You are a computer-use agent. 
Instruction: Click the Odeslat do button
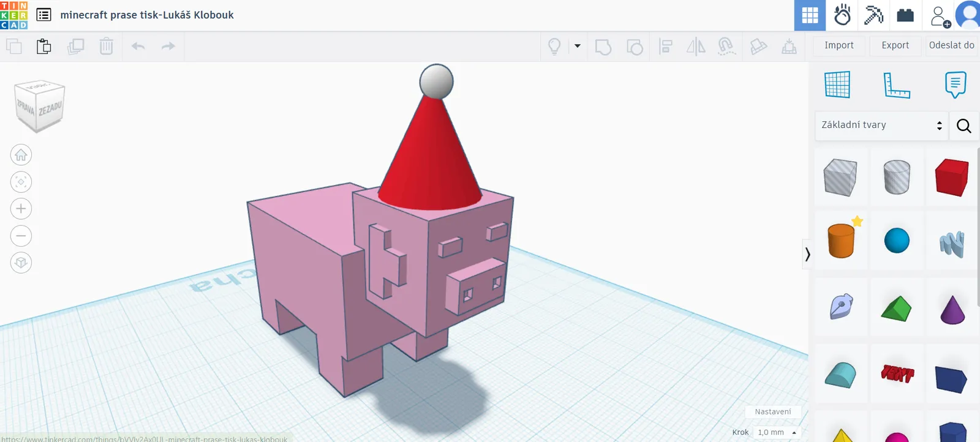pos(951,45)
